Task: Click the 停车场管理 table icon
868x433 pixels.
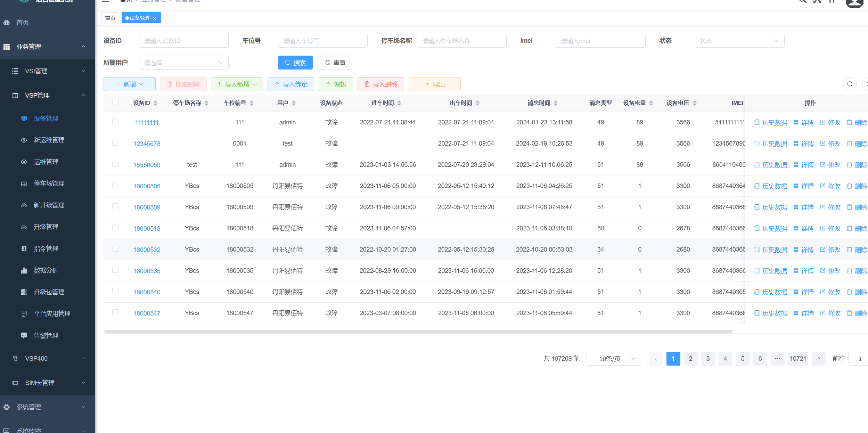Action: click(x=24, y=183)
